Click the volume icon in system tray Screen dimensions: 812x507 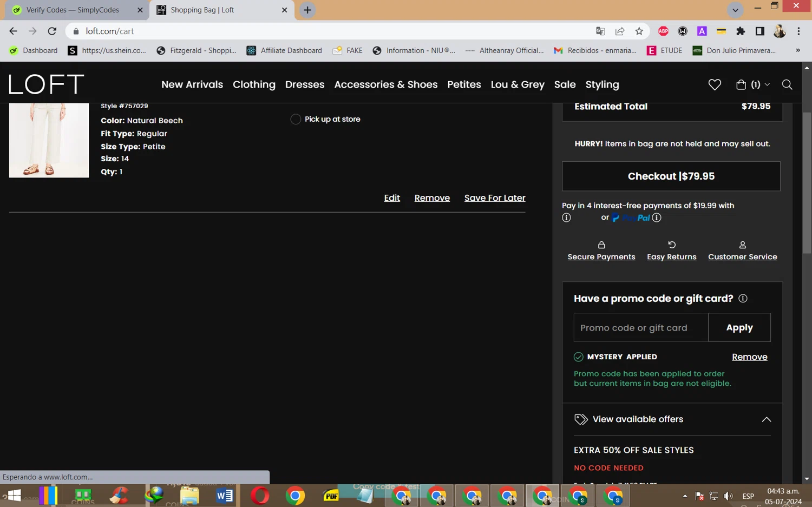pos(729,496)
